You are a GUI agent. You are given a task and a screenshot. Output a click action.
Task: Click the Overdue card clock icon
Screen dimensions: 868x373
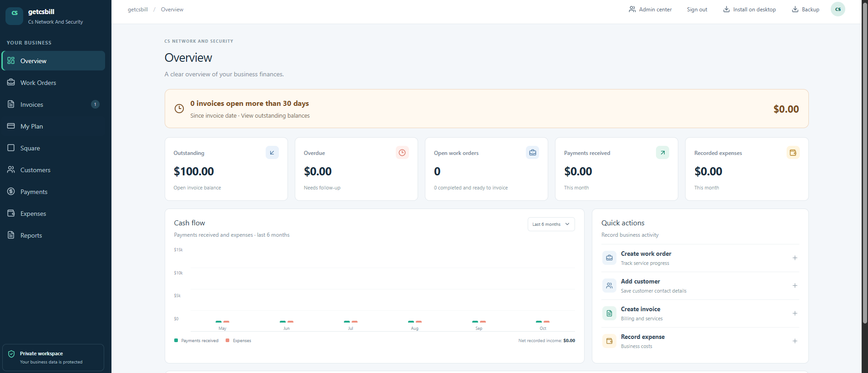(x=402, y=153)
